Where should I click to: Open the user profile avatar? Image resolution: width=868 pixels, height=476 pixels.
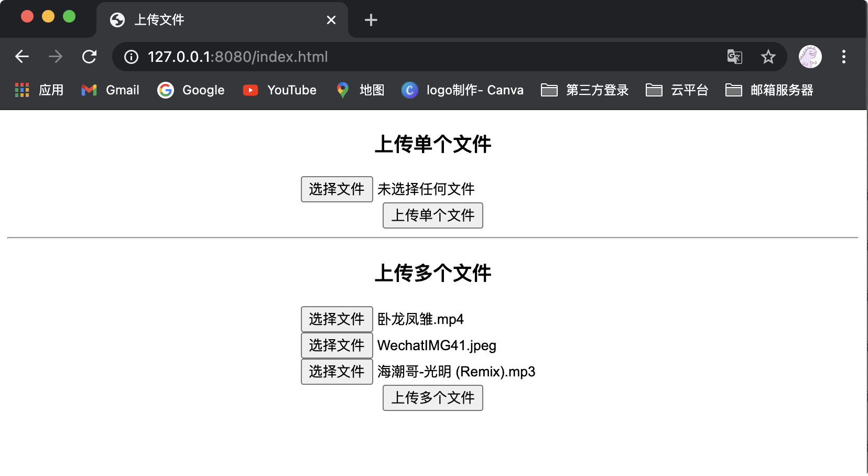(x=810, y=57)
